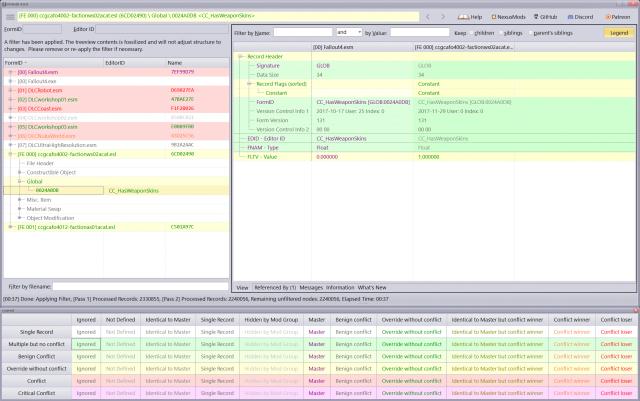Expand the [03] DLCCoast.esm node
The width and height of the screenshot is (640, 401).
point(11,109)
